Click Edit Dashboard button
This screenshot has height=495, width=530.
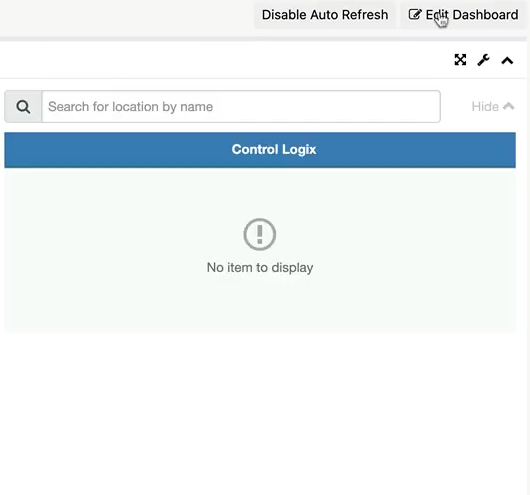point(463,15)
